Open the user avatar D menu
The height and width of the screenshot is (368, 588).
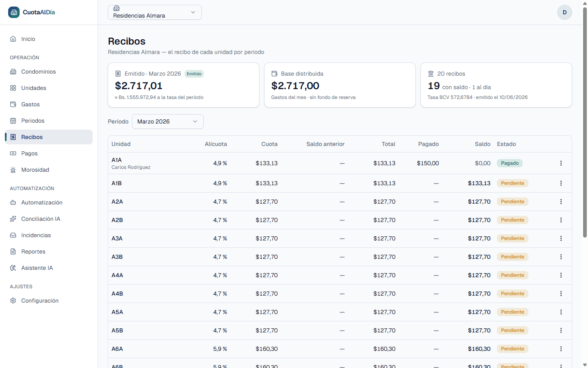pos(565,12)
